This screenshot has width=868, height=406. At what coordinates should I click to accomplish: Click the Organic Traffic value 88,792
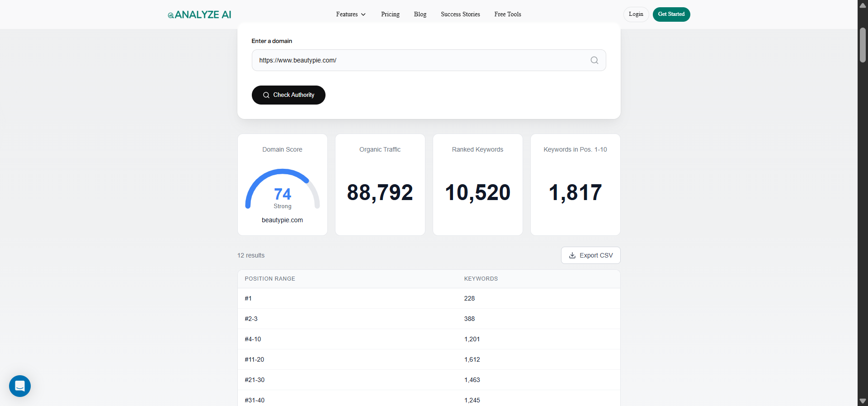coord(380,192)
